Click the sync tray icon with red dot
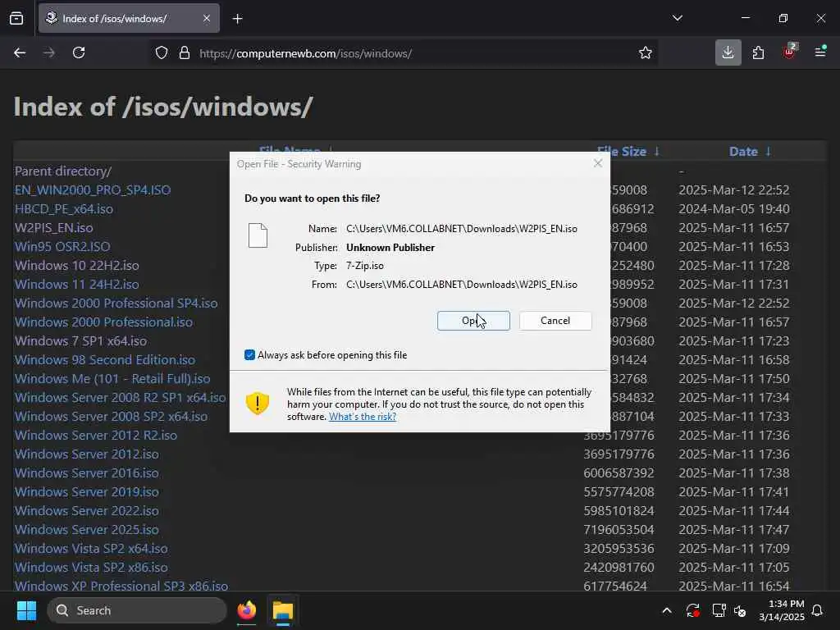 tap(692, 610)
